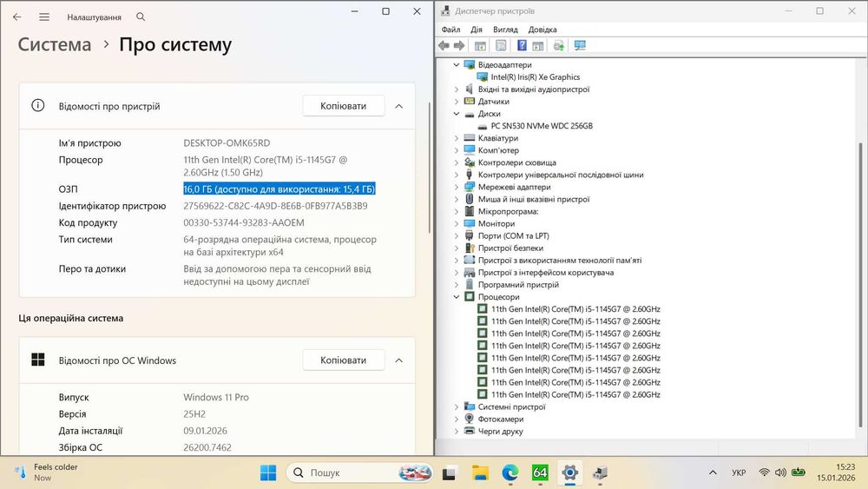Collapse the Відеоадаптери tree node
Image resolution: width=868 pixels, height=489 pixels.
point(457,65)
